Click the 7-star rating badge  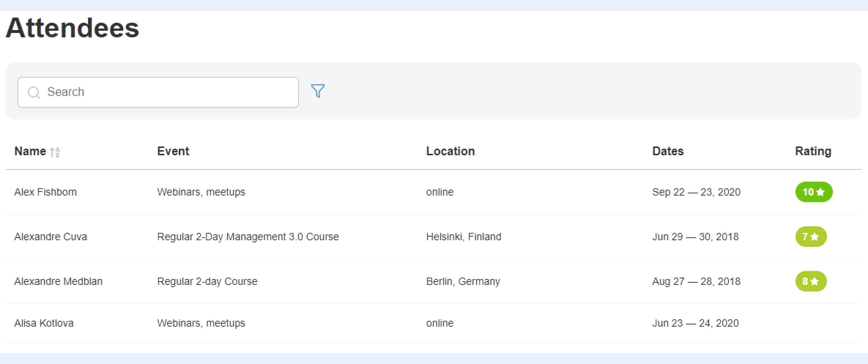pyautogui.click(x=811, y=237)
